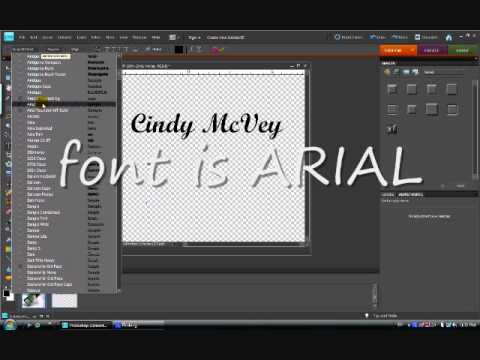The image size is (480, 360).
Task: Click the document window horizontal scrollbar
Action: (x=244, y=245)
